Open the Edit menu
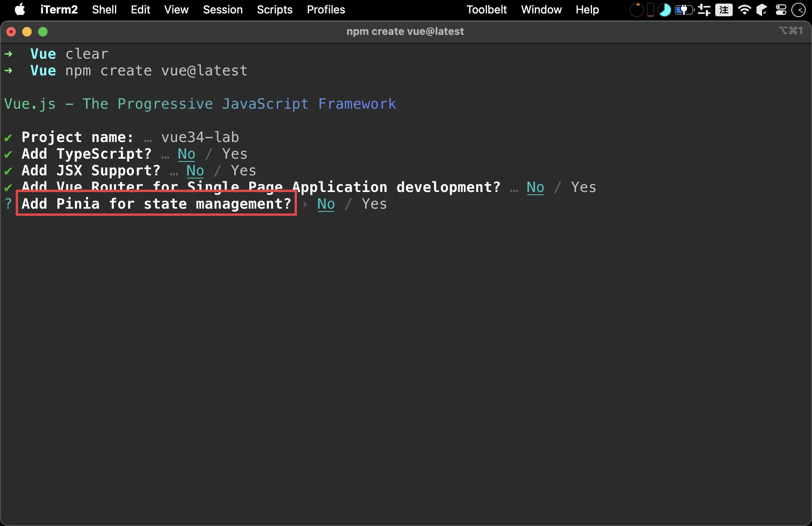The height and width of the screenshot is (526, 812). tap(140, 10)
